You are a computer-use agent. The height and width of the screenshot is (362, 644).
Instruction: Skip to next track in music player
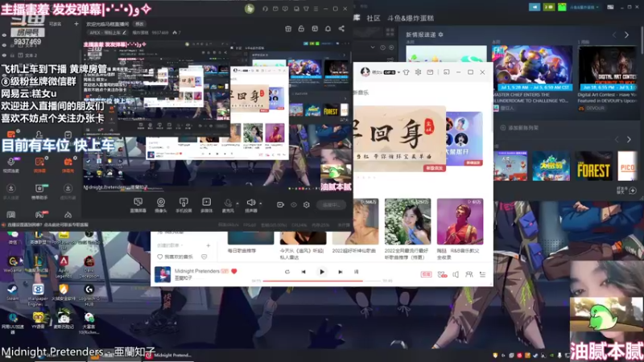[340, 272]
